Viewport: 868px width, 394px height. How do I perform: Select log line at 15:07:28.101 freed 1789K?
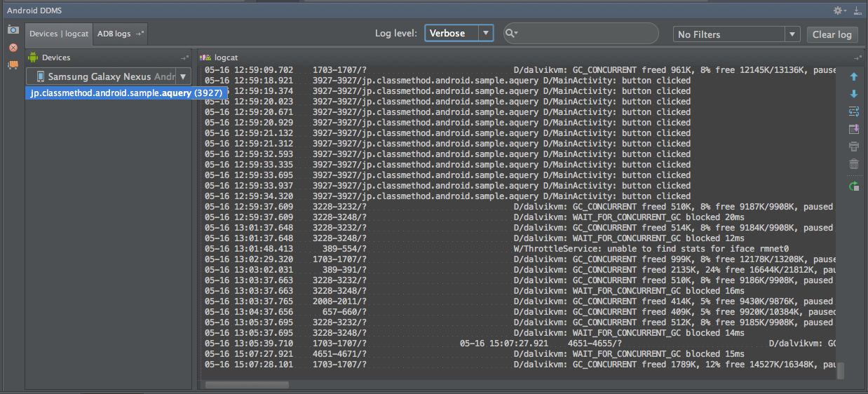click(x=520, y=365)
